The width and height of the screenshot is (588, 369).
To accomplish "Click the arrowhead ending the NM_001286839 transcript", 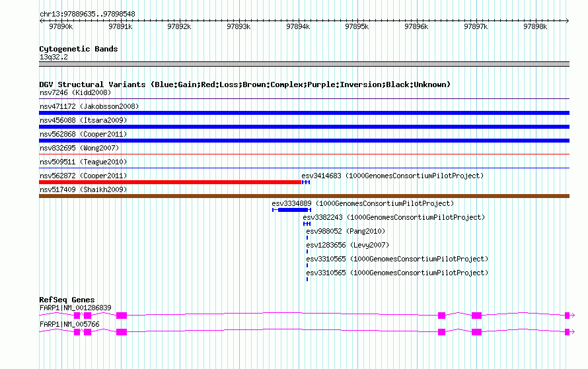I will (x=573, y=316).
